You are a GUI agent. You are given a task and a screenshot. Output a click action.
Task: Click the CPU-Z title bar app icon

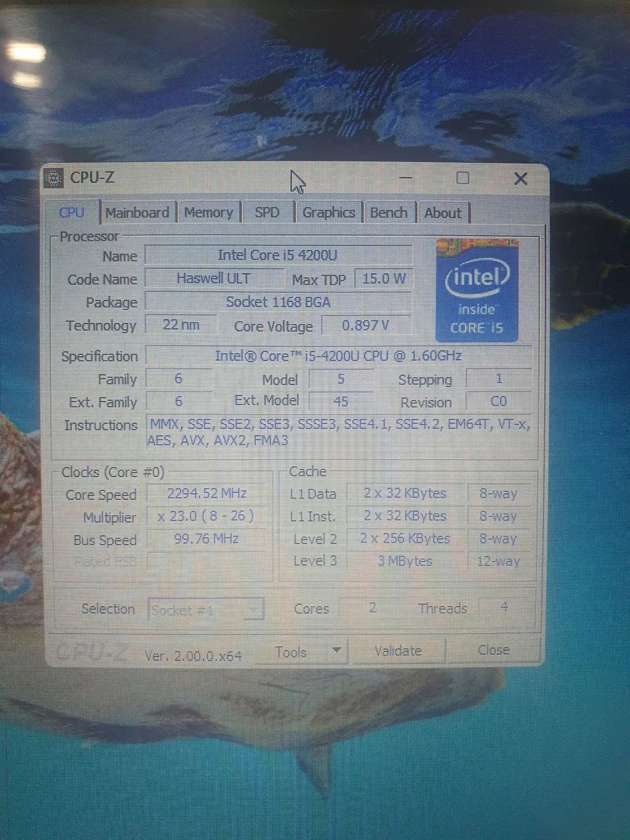54,178
